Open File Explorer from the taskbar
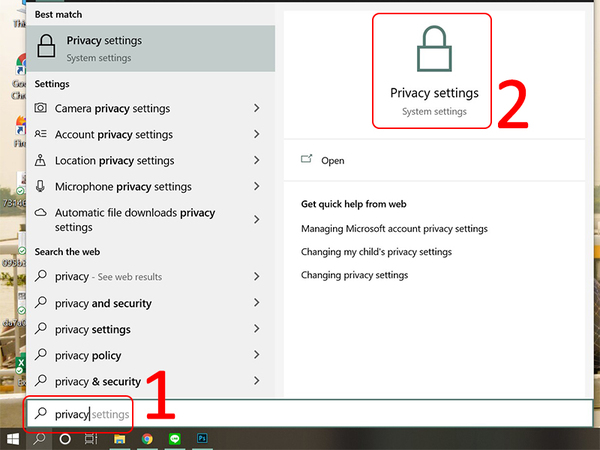This screenshot has height=450, width=600. [x=120, y=439]
